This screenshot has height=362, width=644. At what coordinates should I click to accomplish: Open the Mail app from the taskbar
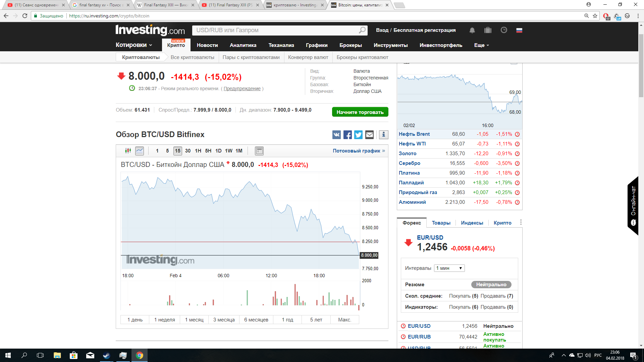pos(90,355)
